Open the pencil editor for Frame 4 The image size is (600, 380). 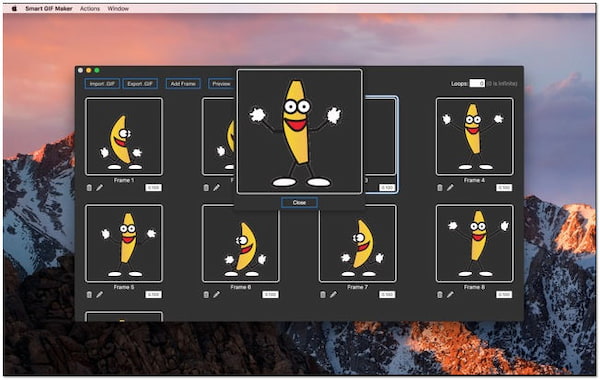[450, 188]
